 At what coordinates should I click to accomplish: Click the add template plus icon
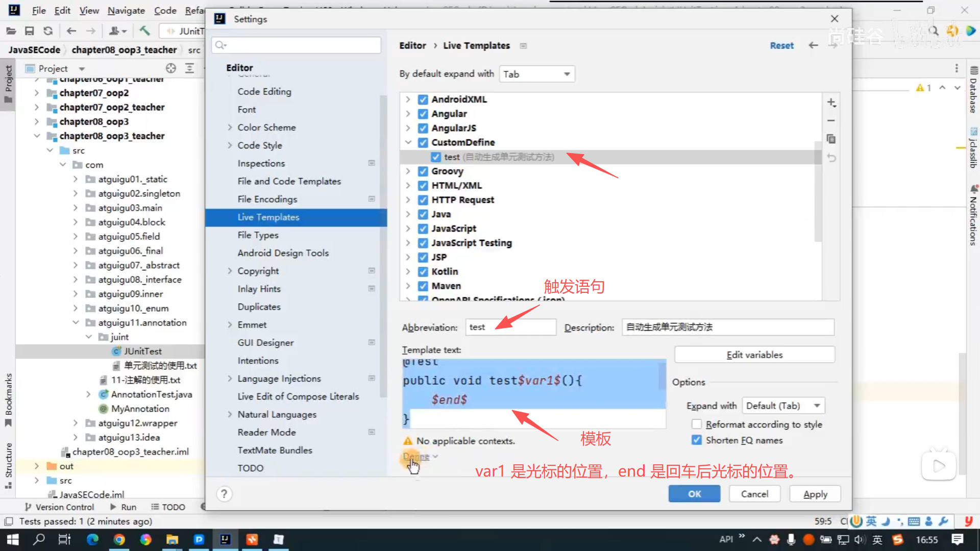[x=831, y=103]
